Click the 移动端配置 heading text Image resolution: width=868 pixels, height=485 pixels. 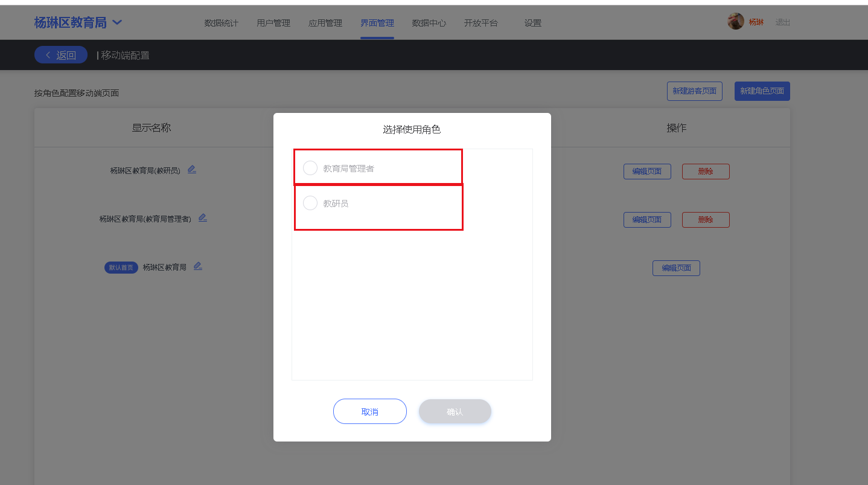126,56
